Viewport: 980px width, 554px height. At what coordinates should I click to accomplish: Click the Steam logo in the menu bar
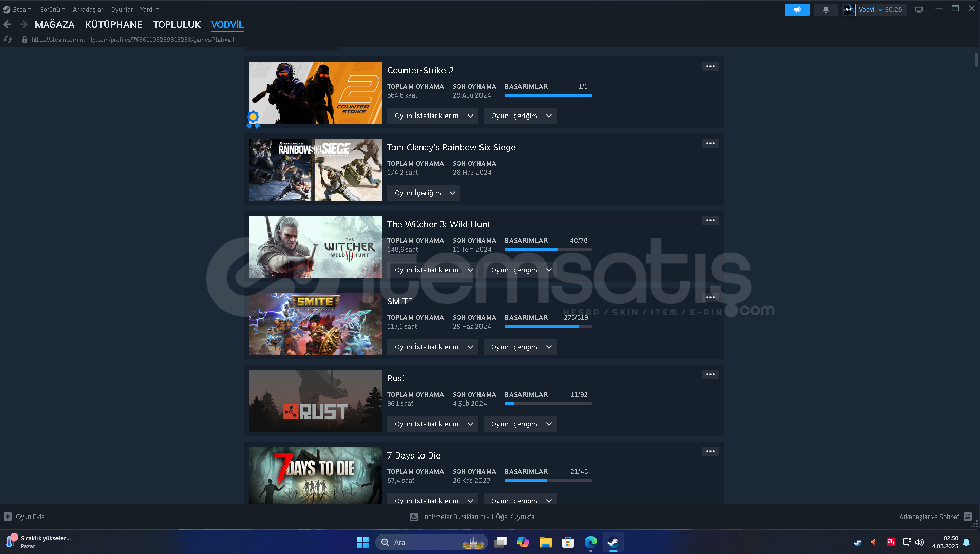7,9
